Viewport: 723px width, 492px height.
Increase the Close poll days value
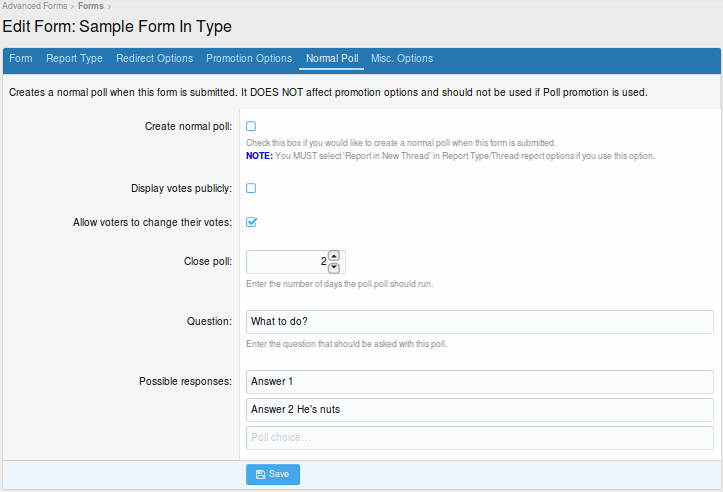334,256
